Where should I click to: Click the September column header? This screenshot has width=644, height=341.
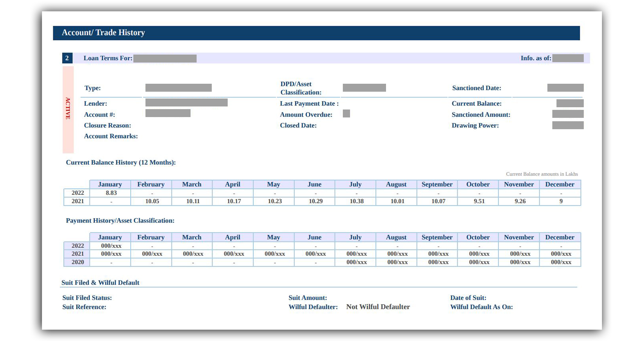(437, 184)
